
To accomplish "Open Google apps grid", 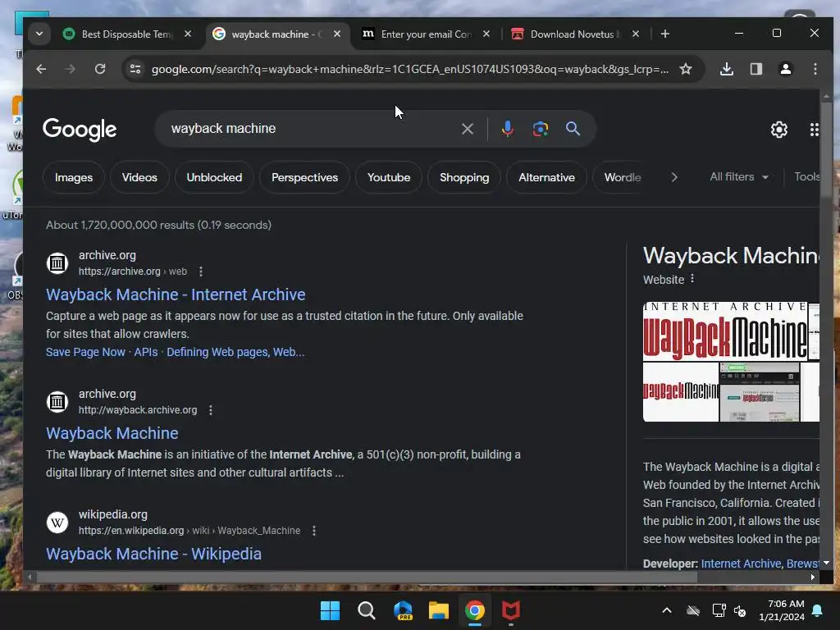I will tap(814, 129).
